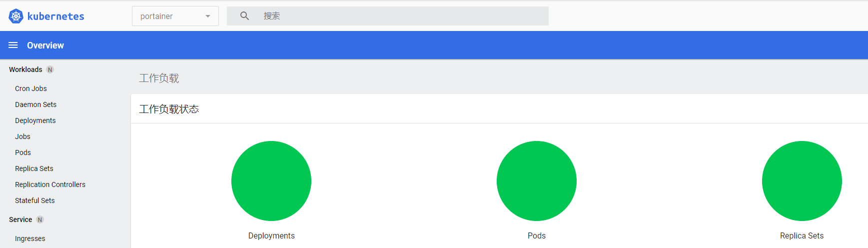
Task: Open Replication Controllers page
Action: pyautogui.click(x=50, y=184)
